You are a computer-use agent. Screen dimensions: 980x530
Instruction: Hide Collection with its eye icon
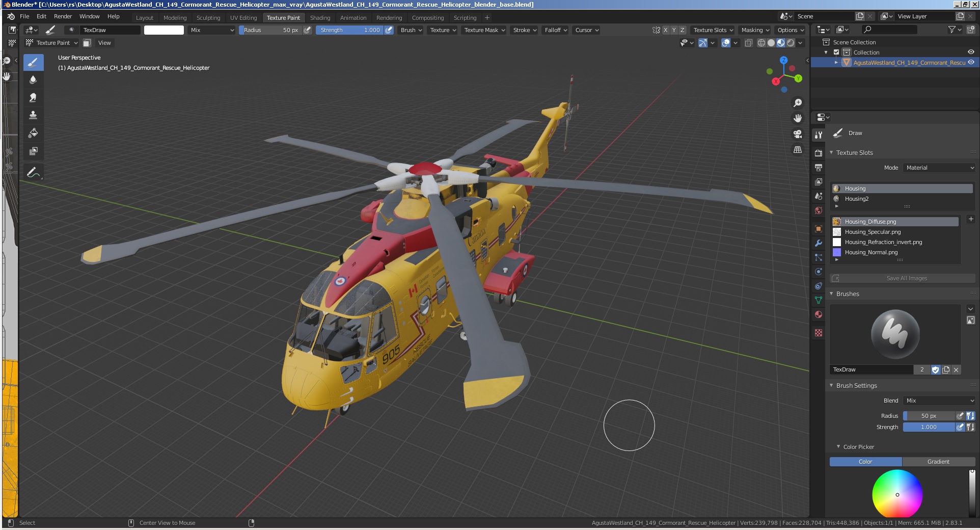tap(971, 52)
